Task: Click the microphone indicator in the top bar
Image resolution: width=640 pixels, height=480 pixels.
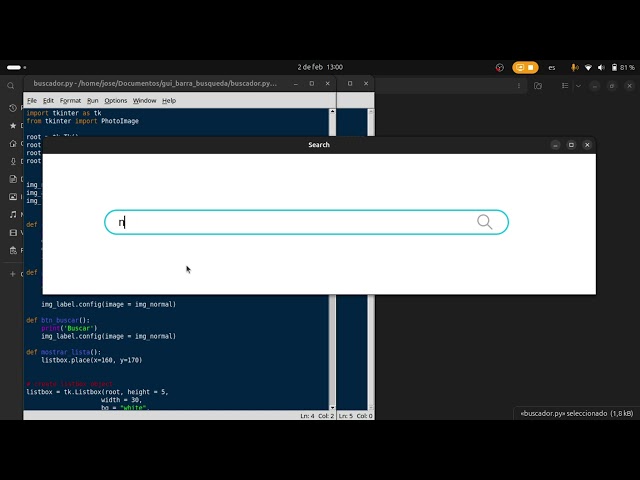Action: pyautogui.click(x=574, y=67)
